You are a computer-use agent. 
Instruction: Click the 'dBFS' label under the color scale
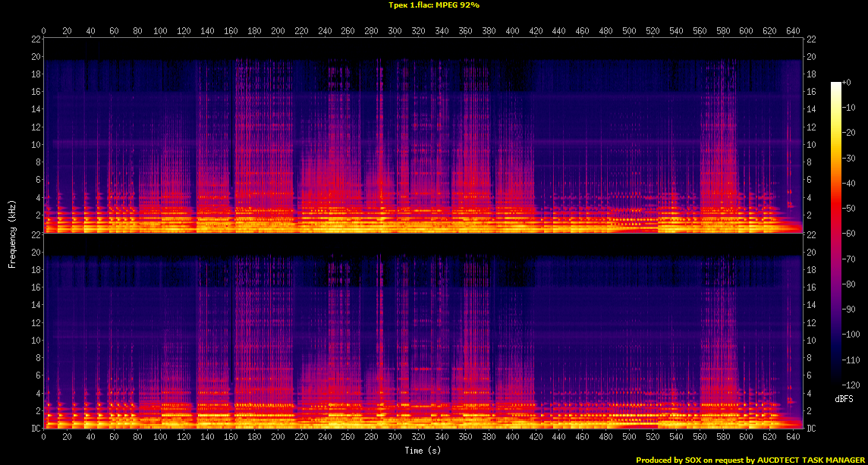click(844, 398)
